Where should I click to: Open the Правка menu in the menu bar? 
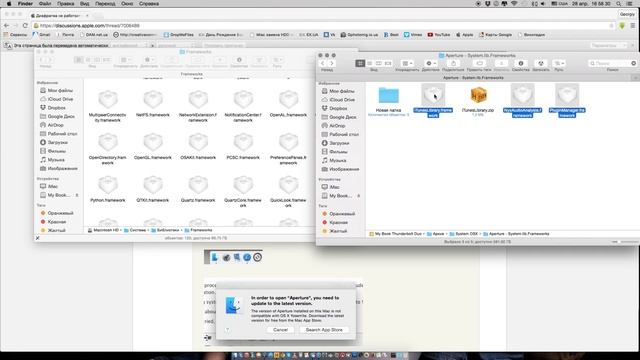point(65,4)
